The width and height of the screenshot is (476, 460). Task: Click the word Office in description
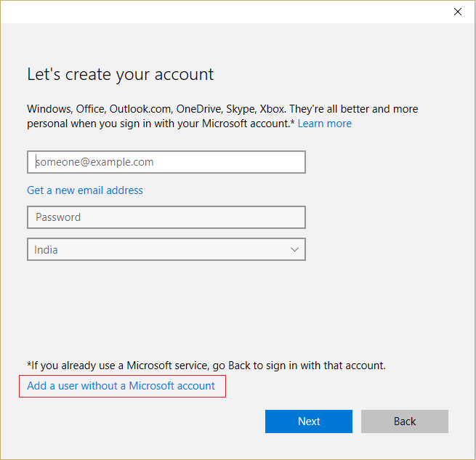point(92,109)
